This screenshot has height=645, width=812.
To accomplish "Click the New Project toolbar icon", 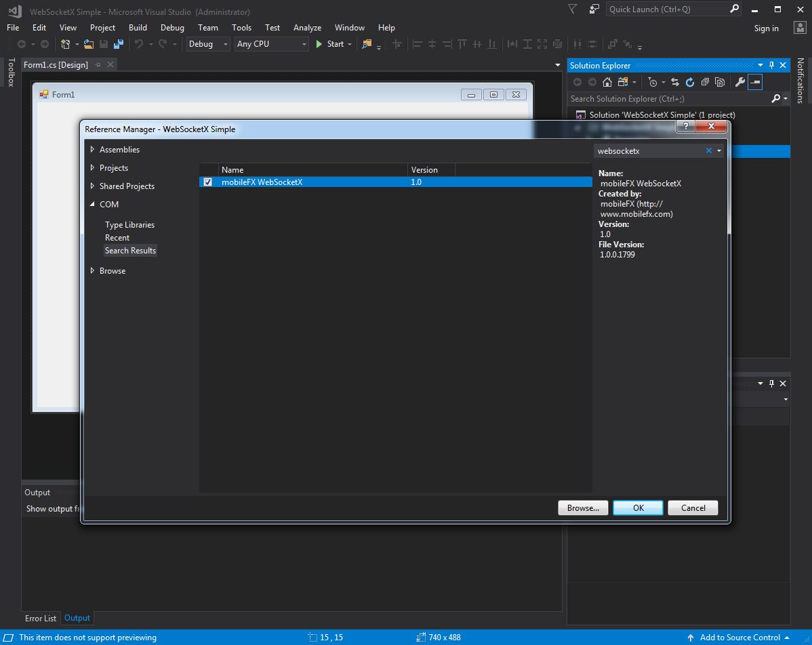I will coord(65,45).
